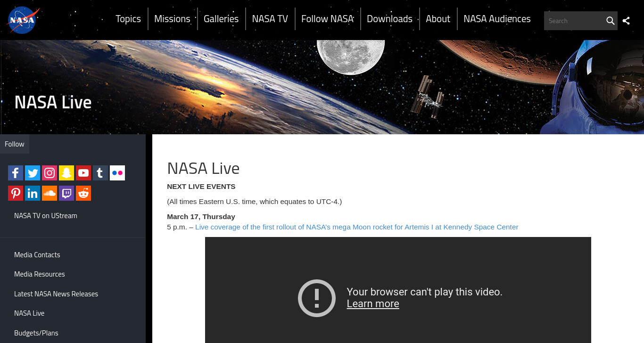Open Artemis I rollout coverage link
This screenshot has height=343, width=644.
click(x=357, y=227)
